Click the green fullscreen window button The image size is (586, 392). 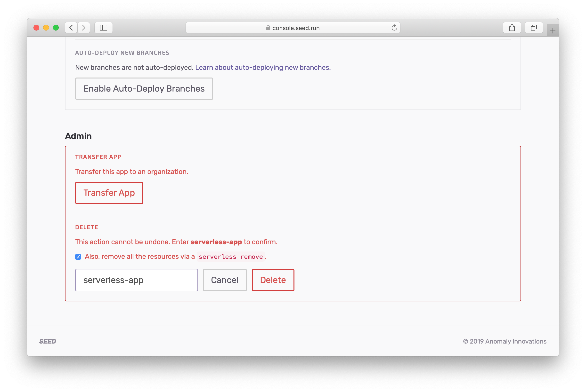tap(56, 28)
